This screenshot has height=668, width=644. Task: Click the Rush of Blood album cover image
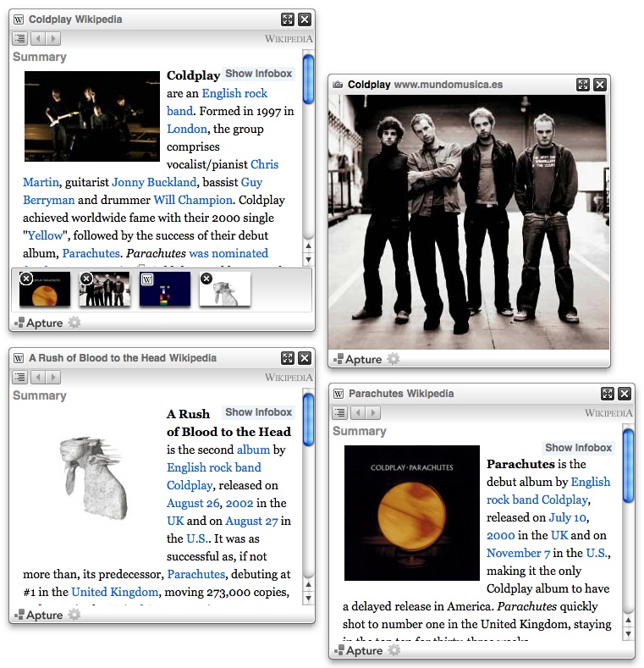pyautogui.click(x=92, y=478)
